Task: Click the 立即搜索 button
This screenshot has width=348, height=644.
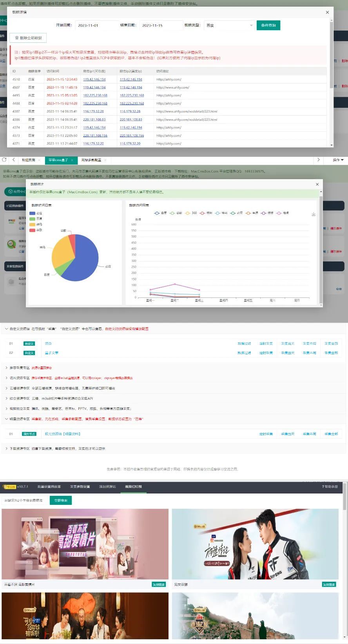Action: point(61,501)
